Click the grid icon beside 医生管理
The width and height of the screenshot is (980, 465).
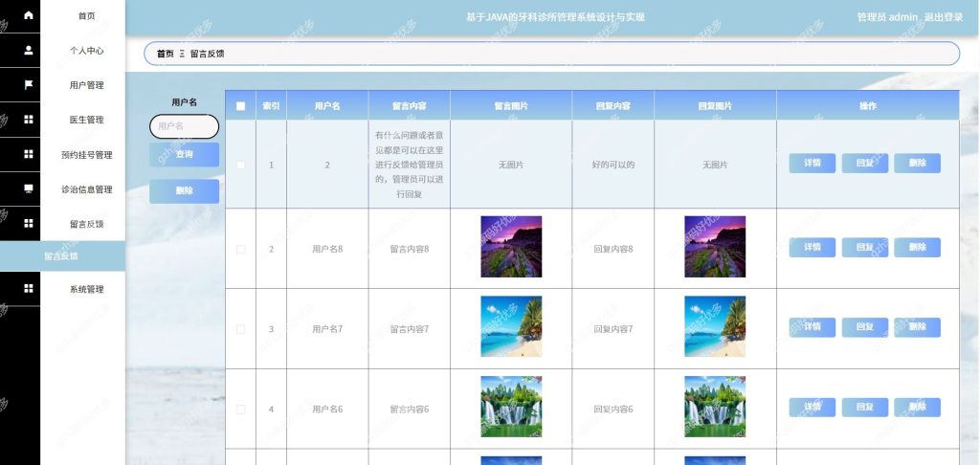(28, 120)
